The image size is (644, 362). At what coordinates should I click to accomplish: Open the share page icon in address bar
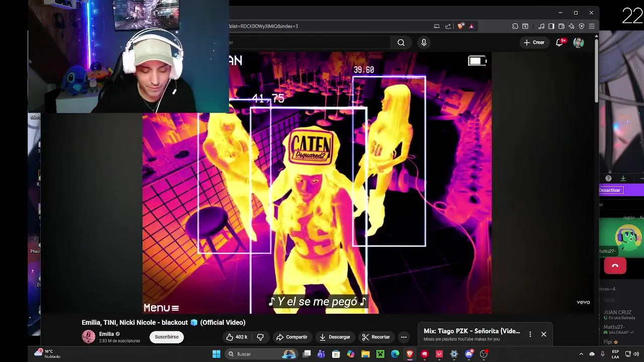pyautogui.click(x=448, y=26)
